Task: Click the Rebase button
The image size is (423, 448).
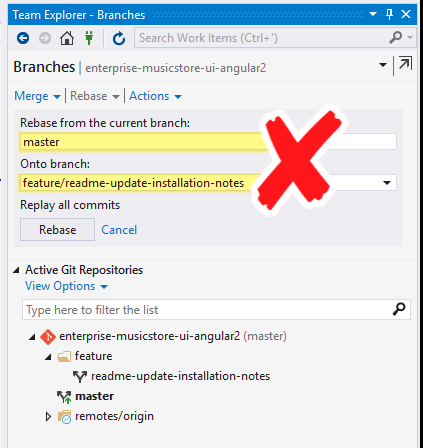Action: (57, 230)
